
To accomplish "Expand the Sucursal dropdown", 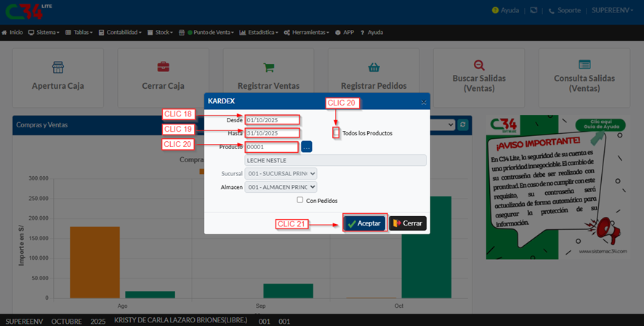I will (282, 174).
